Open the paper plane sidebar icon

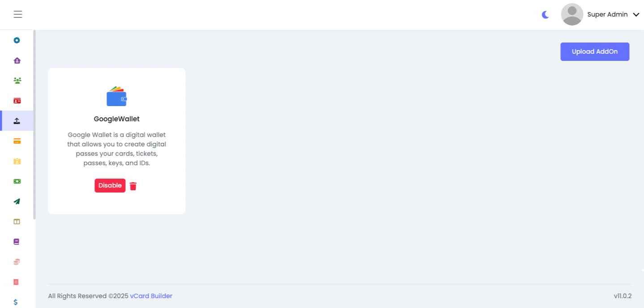pyautogui.click(x=17, y=201)
